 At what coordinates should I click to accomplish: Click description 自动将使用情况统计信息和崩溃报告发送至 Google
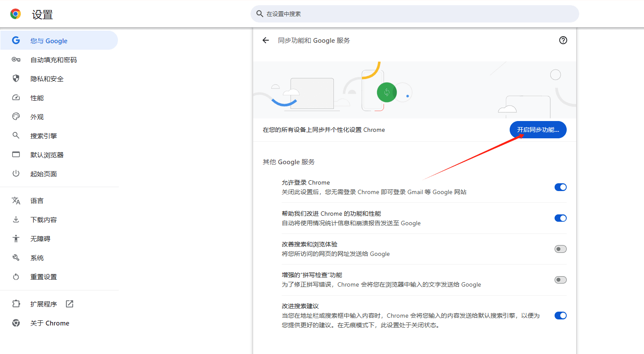pos(351,223)
